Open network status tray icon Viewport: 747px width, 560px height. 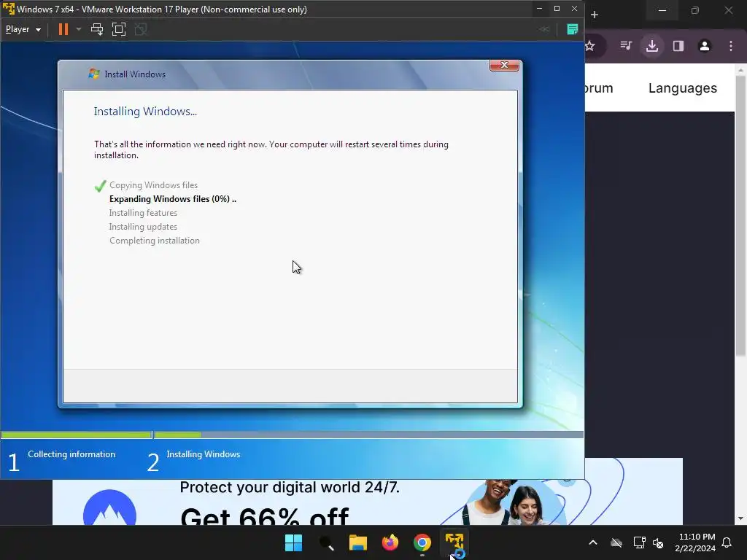(x=639, y=542)
